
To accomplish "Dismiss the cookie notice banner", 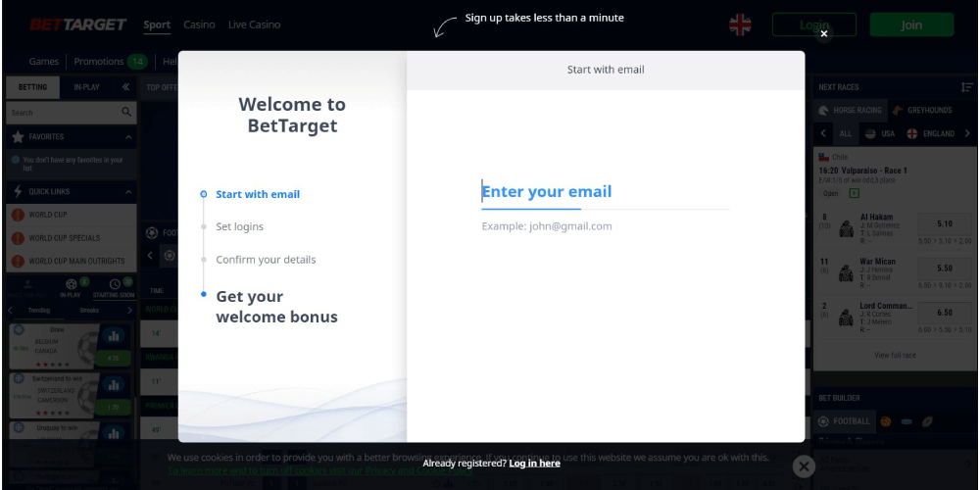I will tap(803, 466).
